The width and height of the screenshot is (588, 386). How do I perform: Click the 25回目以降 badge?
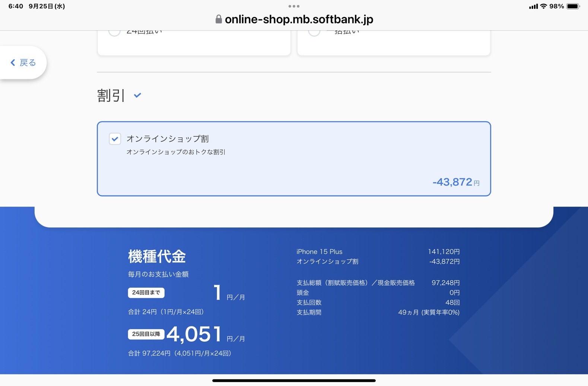pyautogui.click(x=146, y=334)
